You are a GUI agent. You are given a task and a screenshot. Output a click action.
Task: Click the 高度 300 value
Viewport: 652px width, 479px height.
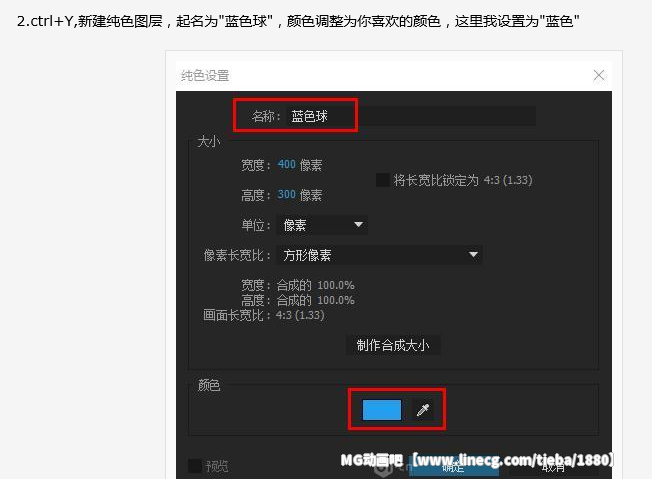click(x=286, y=195)
